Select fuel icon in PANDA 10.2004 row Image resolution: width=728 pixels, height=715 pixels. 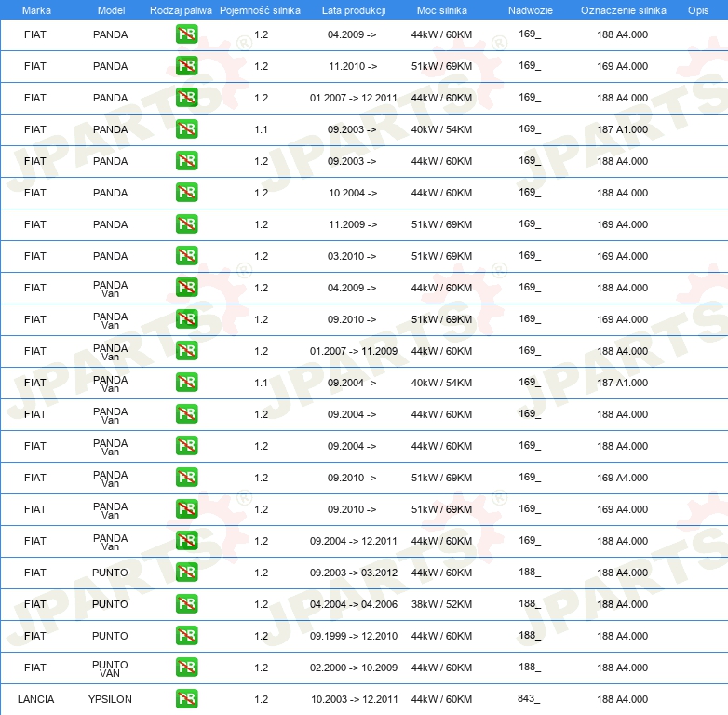click(x=186, y=192)
